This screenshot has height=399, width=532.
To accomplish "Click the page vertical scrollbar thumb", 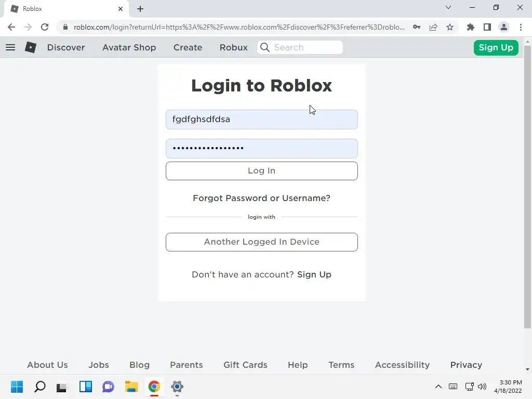I will coord(527,187).
